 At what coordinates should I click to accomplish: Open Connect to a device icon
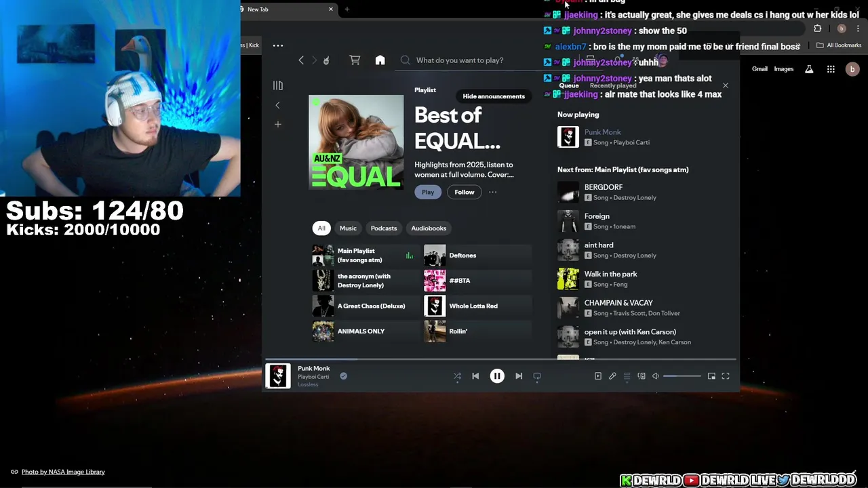[x=642, y=376]
